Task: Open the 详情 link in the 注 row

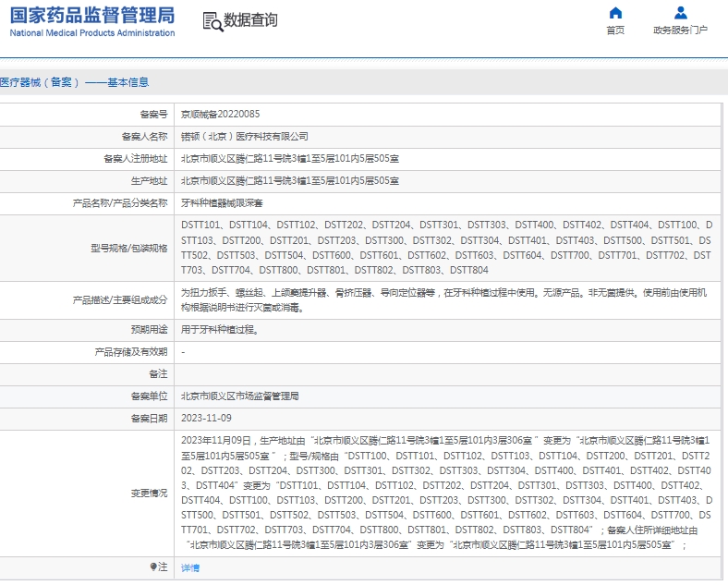Action: 190,567
